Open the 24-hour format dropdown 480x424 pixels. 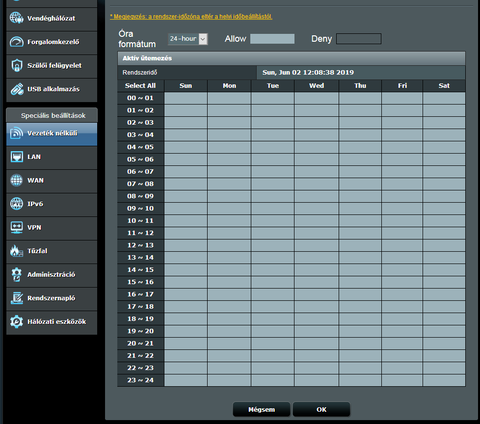click(x=188, y=39)
